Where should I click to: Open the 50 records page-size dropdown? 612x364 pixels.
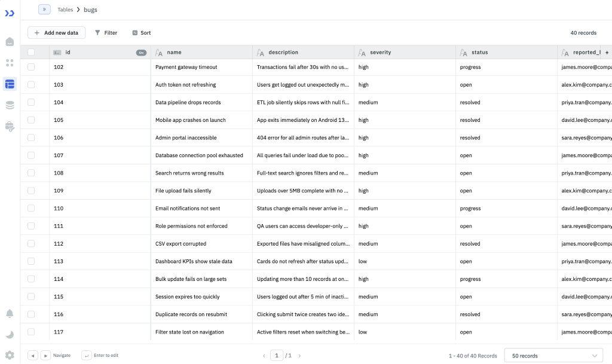[554, 356]
